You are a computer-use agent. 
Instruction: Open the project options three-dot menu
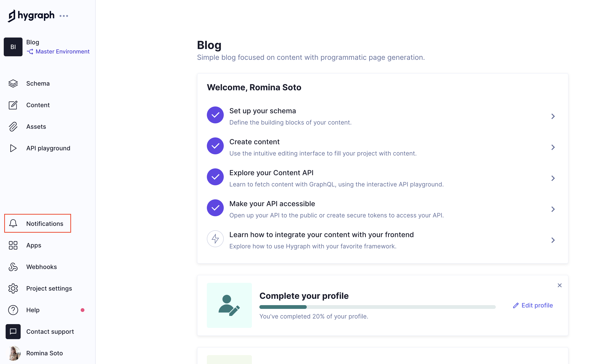(64, 16)
